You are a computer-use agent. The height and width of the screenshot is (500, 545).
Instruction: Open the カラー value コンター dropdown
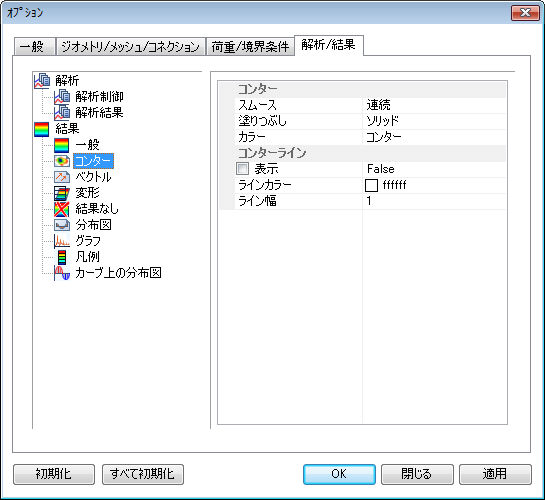(x=434, y=137)
